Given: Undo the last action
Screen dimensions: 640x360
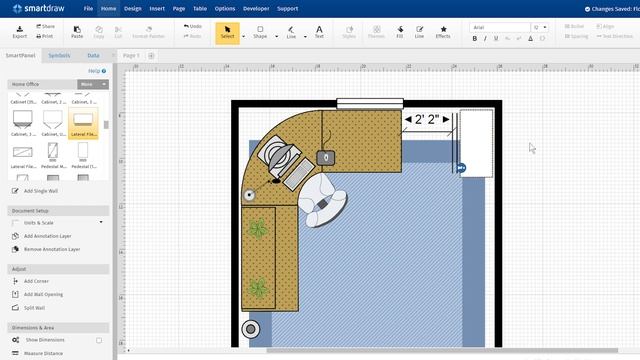Looking at the screenshot, I should [193, 26].
